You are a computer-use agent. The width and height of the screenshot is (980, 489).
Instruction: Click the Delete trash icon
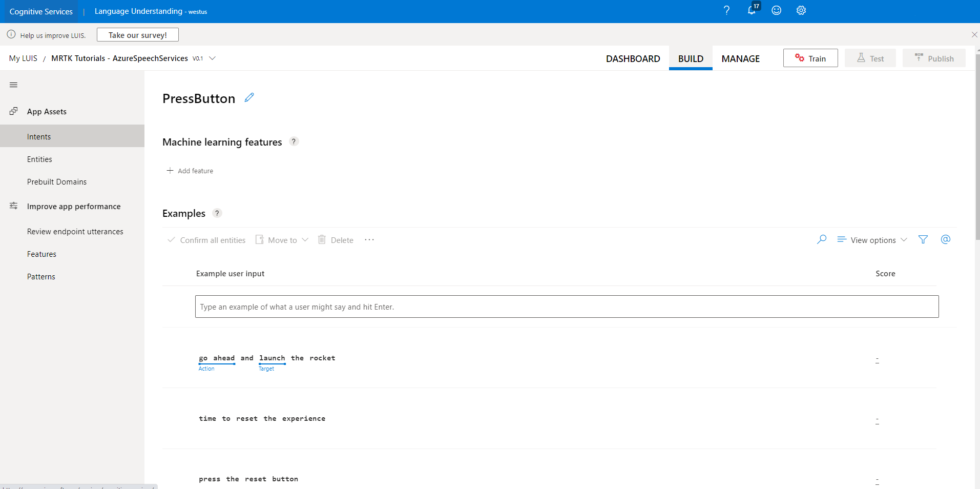click(x=322, y=239)
